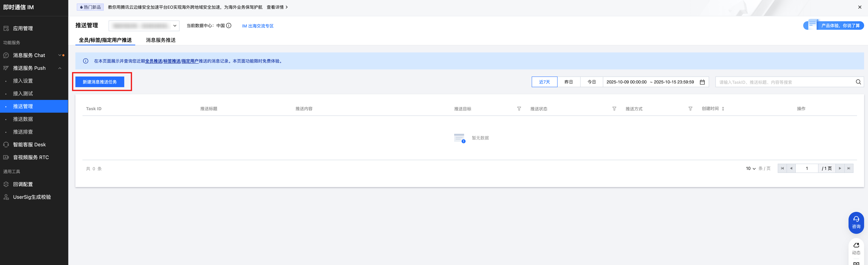Screen dimensions: 868x265
Task: Click the 推送目标 filter icon
Action: pyautogui.click(x=519, y=109)
